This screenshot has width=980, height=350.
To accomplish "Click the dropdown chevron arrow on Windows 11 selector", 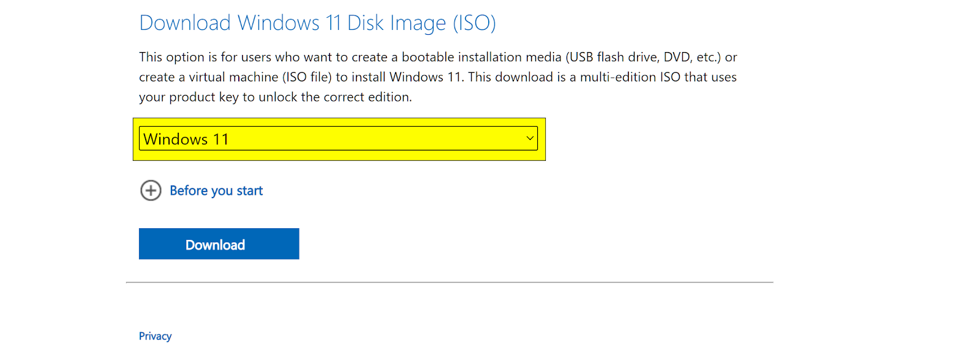I will click(x=530, y=138).
